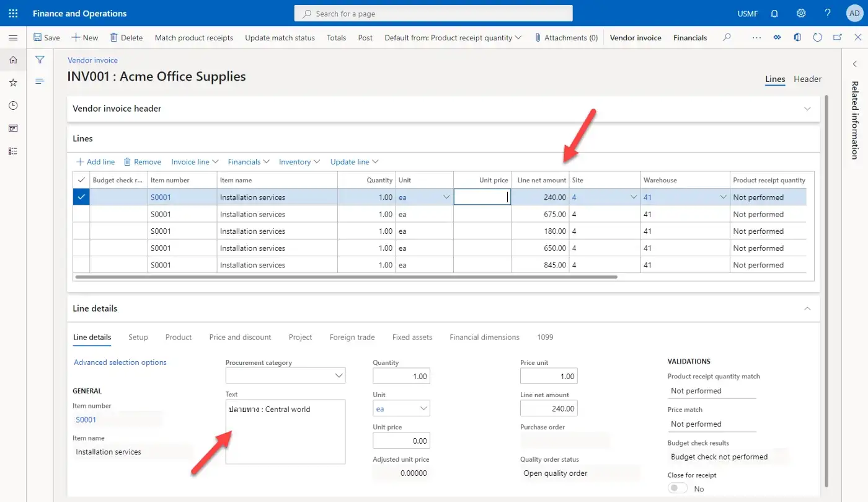The image size is (868, 502).
Task: Switch to the Header view
Action: (x=808, y=79)
